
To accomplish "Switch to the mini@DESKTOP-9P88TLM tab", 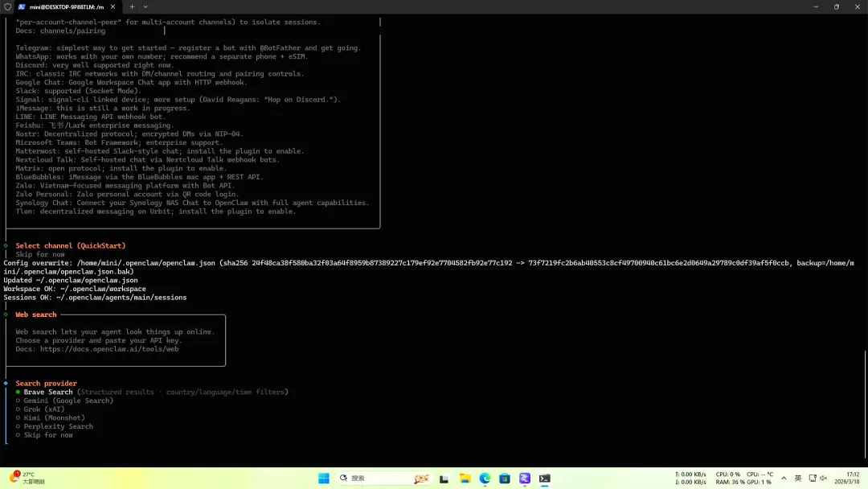I will 67,6.
